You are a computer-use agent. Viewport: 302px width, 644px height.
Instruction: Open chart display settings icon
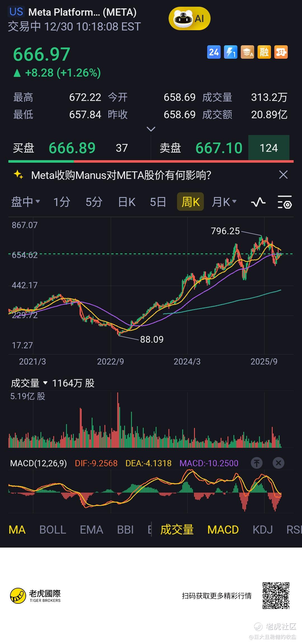click(x=285, y=202)
